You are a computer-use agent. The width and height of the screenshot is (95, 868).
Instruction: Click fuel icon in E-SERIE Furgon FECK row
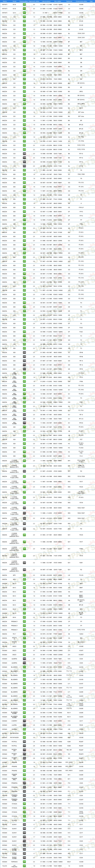(25, 487)
